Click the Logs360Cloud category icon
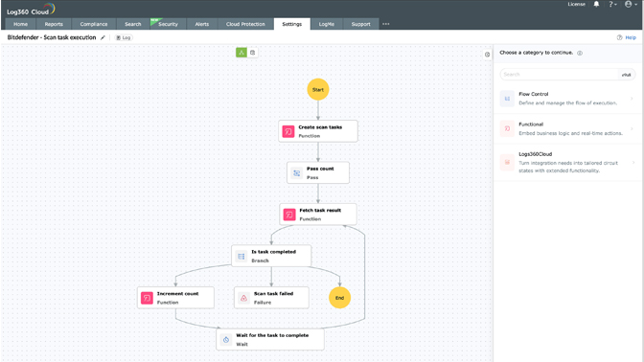The height and width of the screenshot is (362, 644). pos(507,162)
